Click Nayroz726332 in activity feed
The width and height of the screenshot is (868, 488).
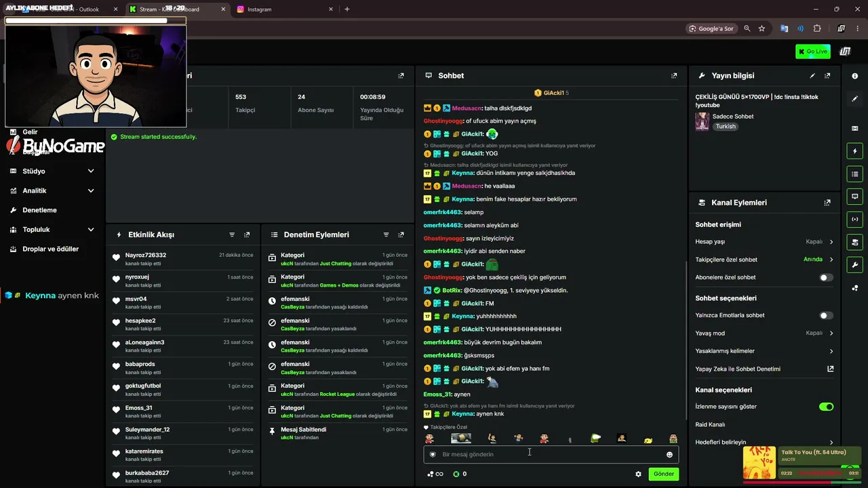pyautogui.click(x=146, y=256)
